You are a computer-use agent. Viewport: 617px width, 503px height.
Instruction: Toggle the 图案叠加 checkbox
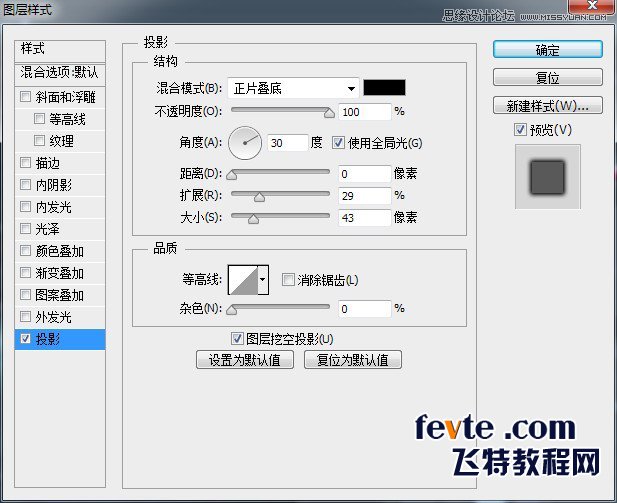point(25,295)
